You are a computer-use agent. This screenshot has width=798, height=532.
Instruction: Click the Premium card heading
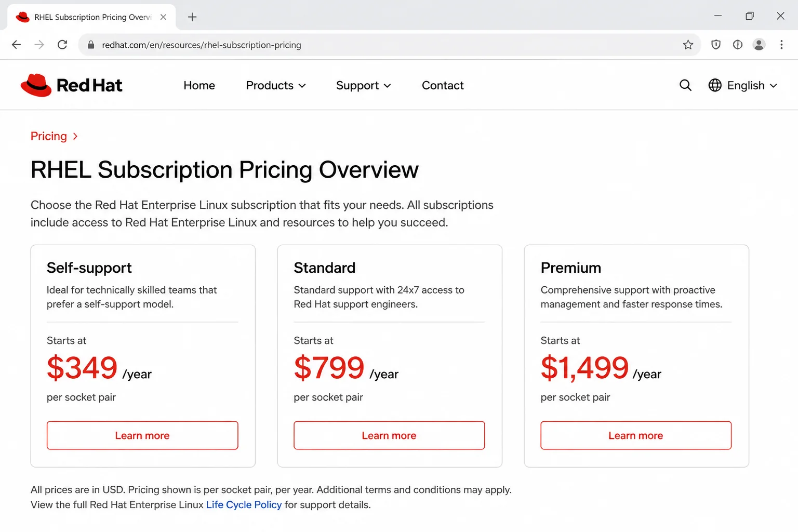pyautogui.click(x=571, y=268)
